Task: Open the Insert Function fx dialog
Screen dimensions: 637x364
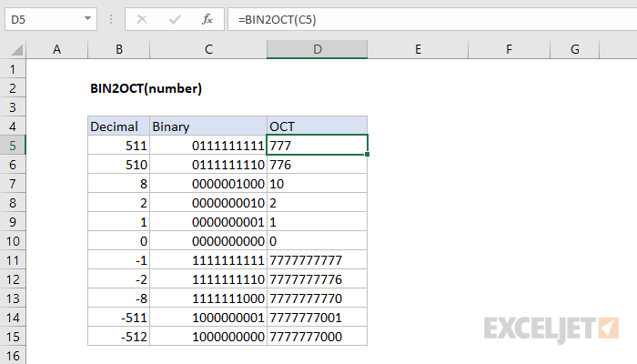Action: pyautogui.click(x=207, y=19)
